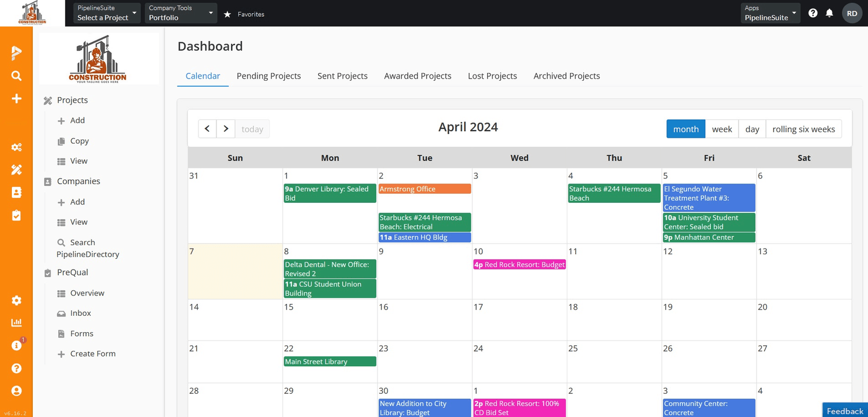
Task: Click the search magnifier in orange sidebar
Action: pyautogui.click(x=16, y=76)
